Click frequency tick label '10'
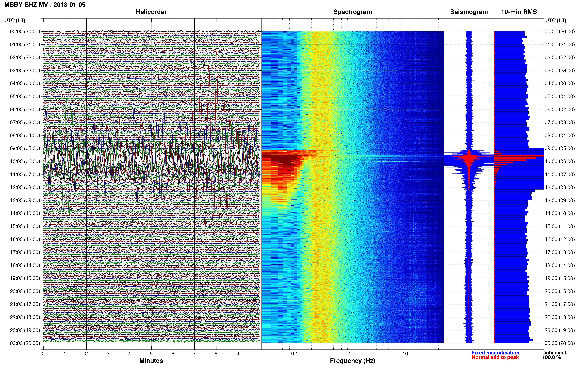The image size is (588, 368). (405, 354)
